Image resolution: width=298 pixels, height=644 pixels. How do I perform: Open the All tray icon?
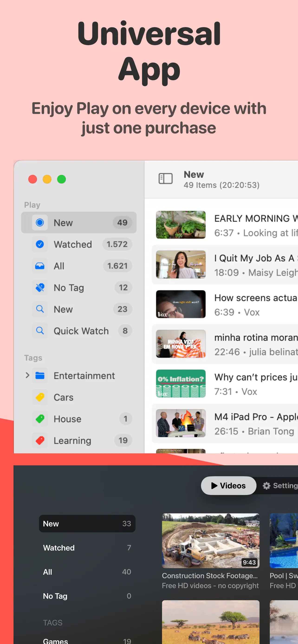[40, 266]
